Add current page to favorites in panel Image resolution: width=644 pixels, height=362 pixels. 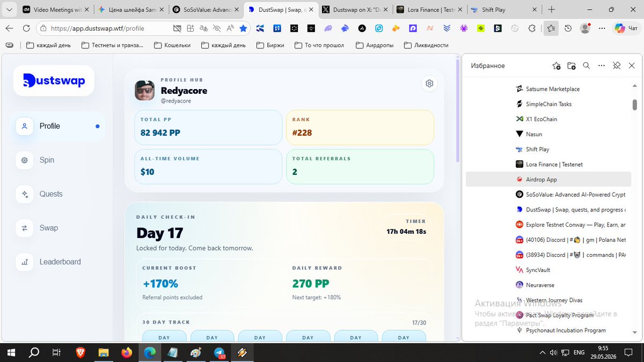coord(557,66)
